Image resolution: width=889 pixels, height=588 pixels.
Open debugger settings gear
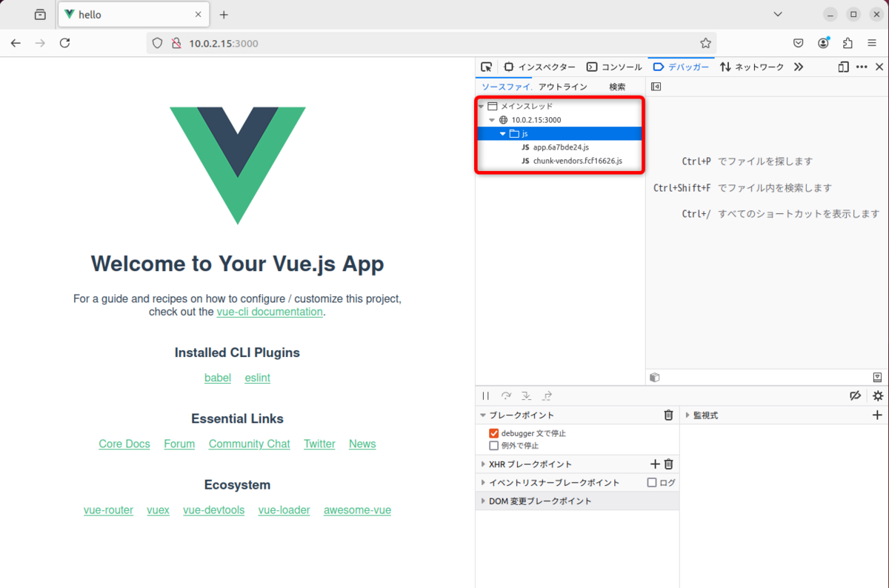[x=878, y=396]
